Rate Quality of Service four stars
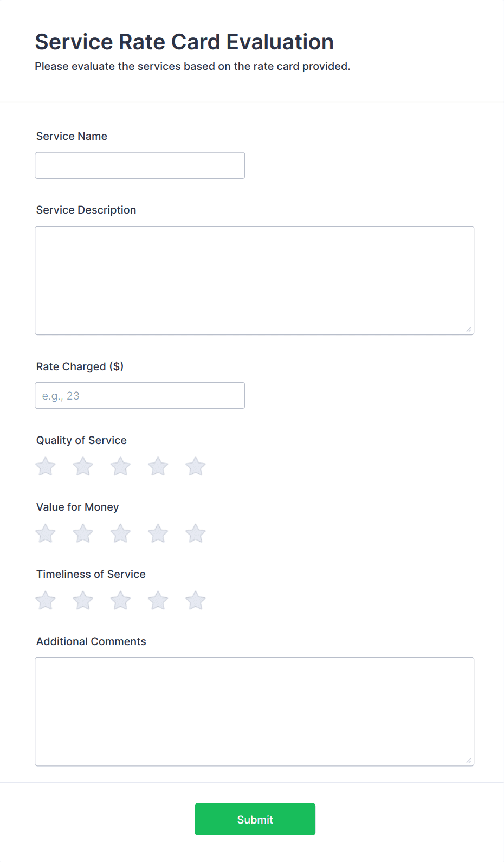This screenshot has height=862, width=504. click(158, 467)
